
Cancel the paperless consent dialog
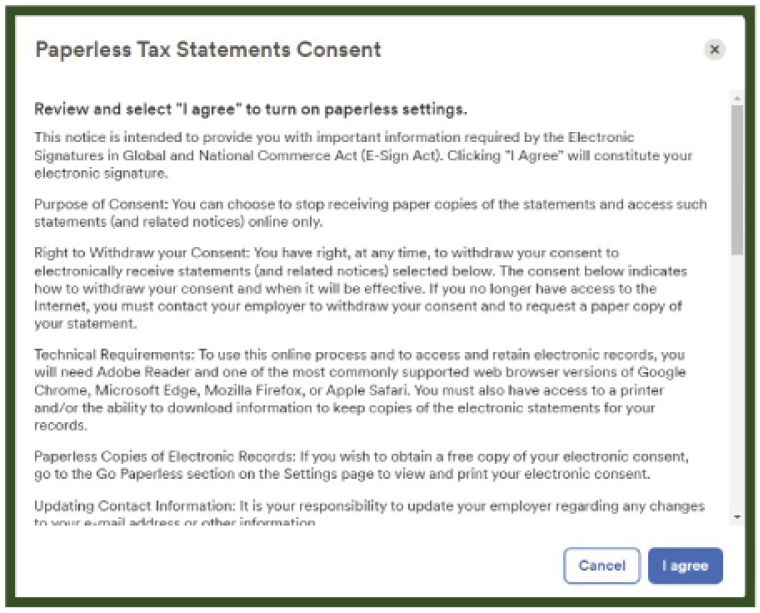point(602,566)
